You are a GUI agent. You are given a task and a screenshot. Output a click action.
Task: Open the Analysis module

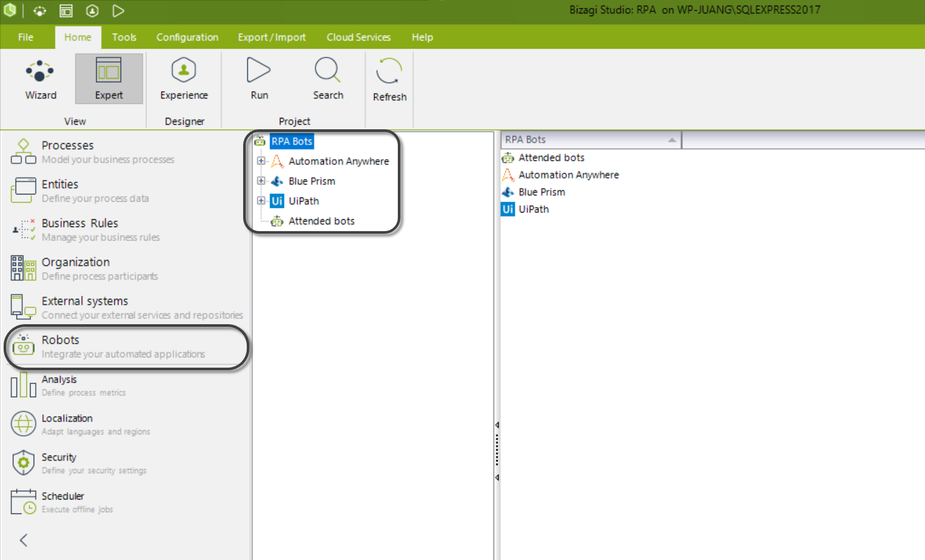click(127, 386)
